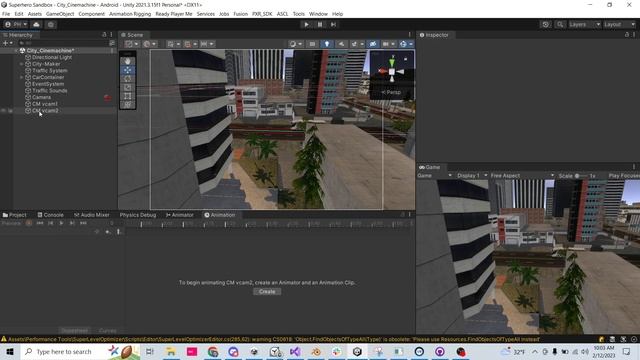Toggle grid snapping button
The height and width of the screenshot is (360, 640).
click(190, 44)
